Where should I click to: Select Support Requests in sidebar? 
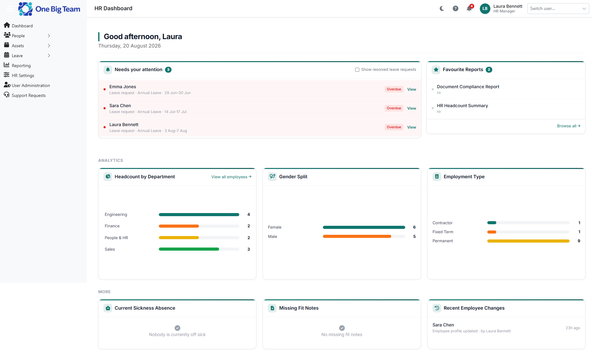(29, 95)
